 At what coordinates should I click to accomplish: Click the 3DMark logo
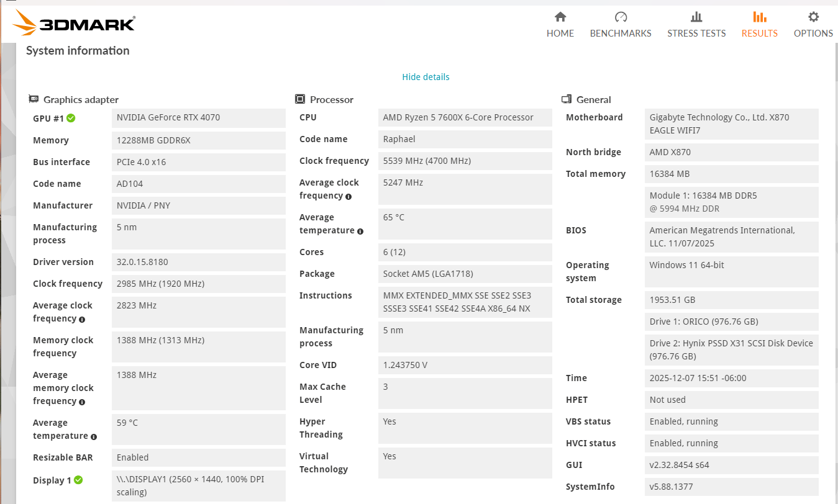pyautogui.click(x=74, y=24)
